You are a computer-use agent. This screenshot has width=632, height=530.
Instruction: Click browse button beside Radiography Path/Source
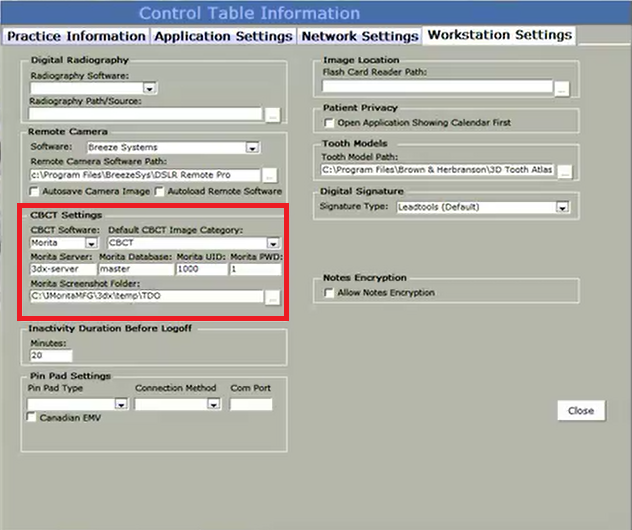pyautogui.click(x=272, y=115)
